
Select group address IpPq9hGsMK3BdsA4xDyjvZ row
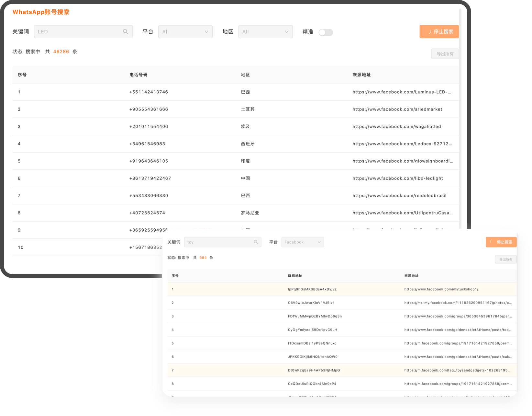[312, 289]
